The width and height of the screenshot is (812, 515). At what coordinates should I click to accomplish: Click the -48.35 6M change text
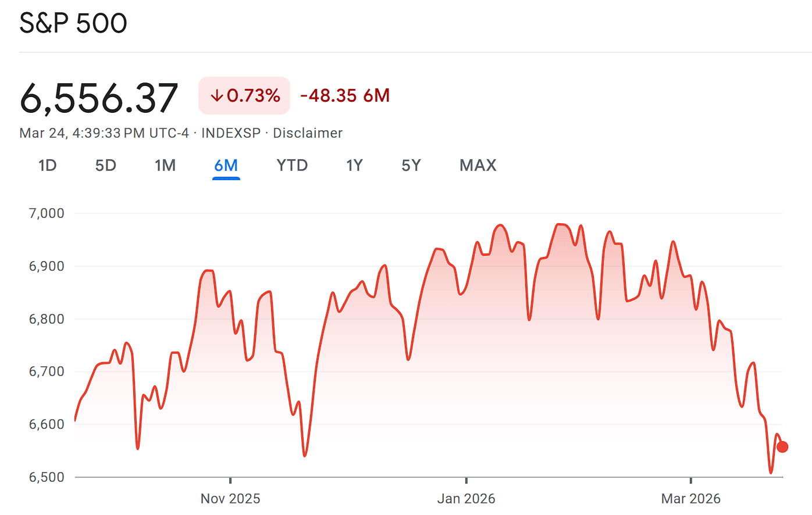[x=345, y=96]
